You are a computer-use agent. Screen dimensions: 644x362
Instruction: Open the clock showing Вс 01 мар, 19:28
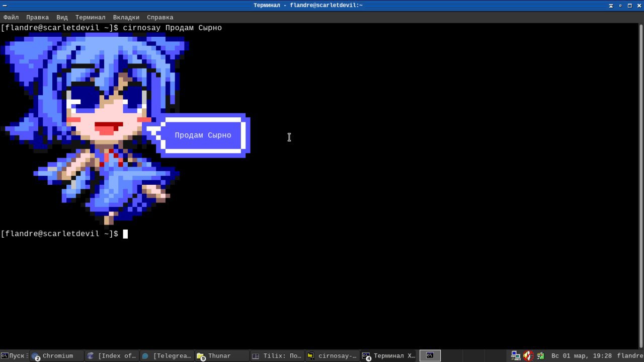pos(581,356)
